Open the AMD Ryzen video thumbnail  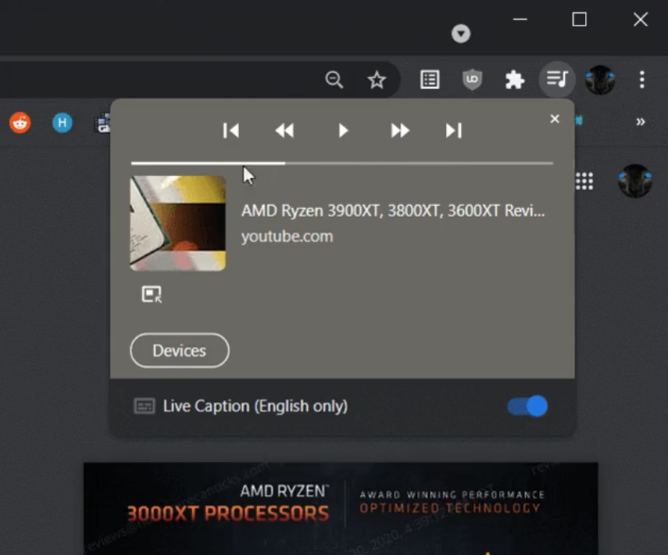(x=178, y=223)
